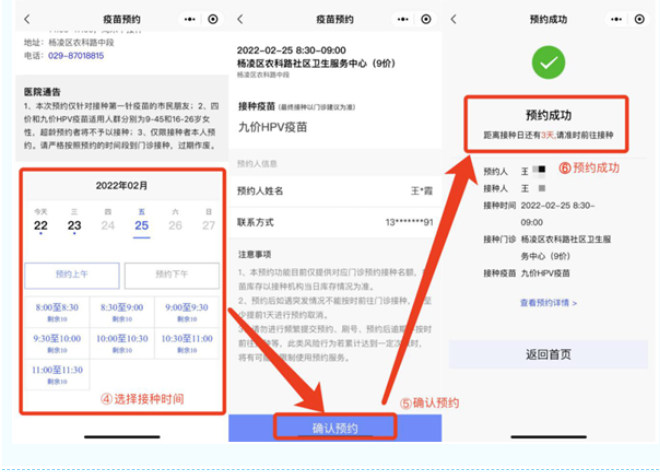Tap back arrow on left 疫苗预约 screen

26,19
